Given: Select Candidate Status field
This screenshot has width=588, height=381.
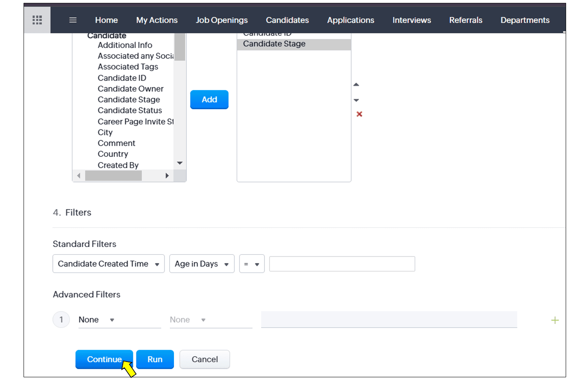Looking at the screenshot, I should (130, 110).
